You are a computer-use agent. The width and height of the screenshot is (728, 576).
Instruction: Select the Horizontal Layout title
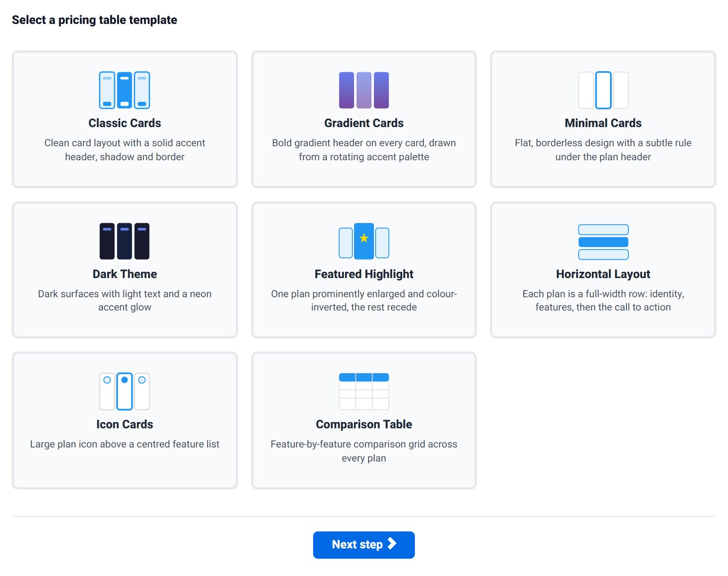pyautogui.click(x=603, y=274)
